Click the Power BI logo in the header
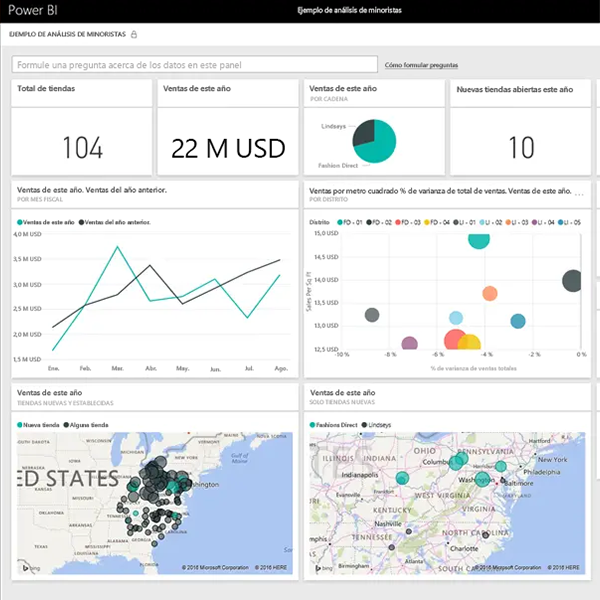The height and width of the screenshot is (600, 600). click(x=33, y=10)
